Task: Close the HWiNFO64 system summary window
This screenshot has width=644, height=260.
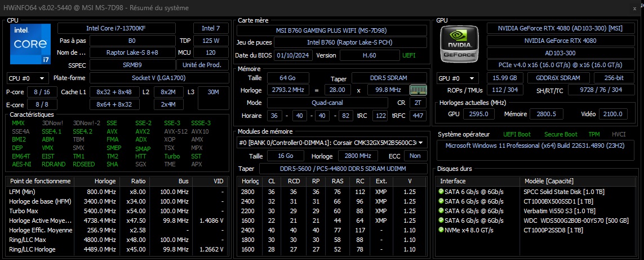Action: point(635,8)
